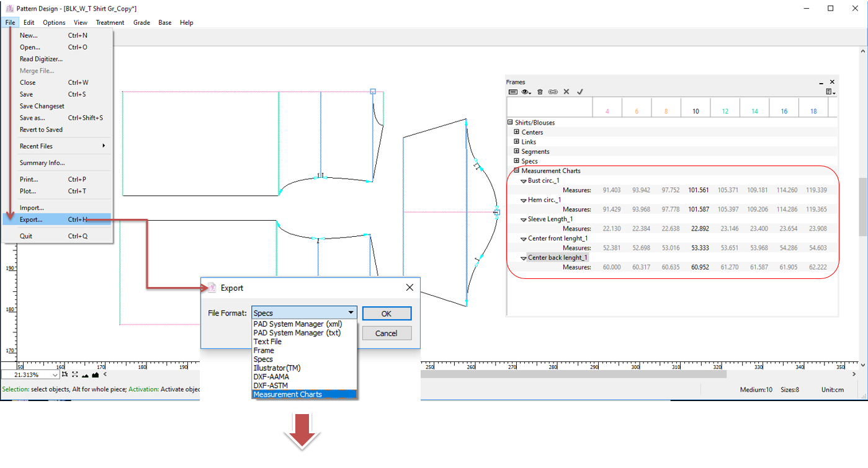Click the checkmark icon in Frames toolbar
Viewport: 868px width, 468px height.
tap(580, 92)
